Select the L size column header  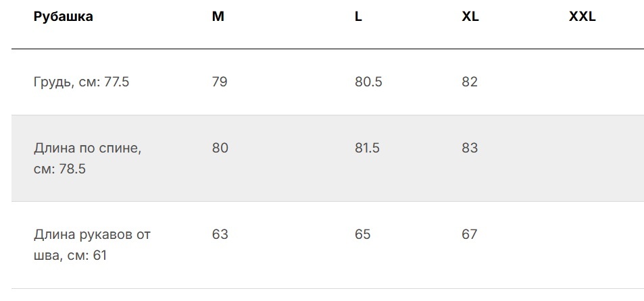[x=359, y=17]
